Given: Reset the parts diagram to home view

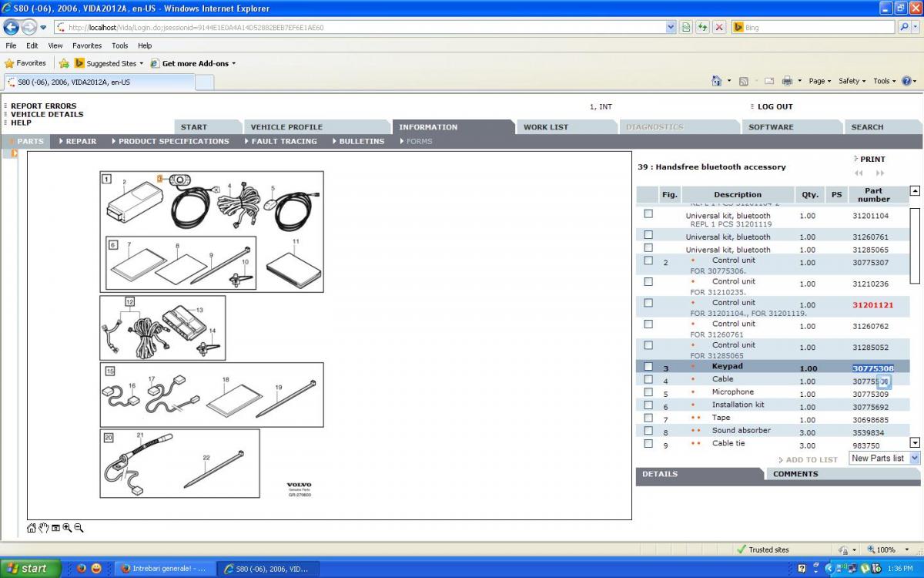Looking at the screenshot, I should pos(32,528).
